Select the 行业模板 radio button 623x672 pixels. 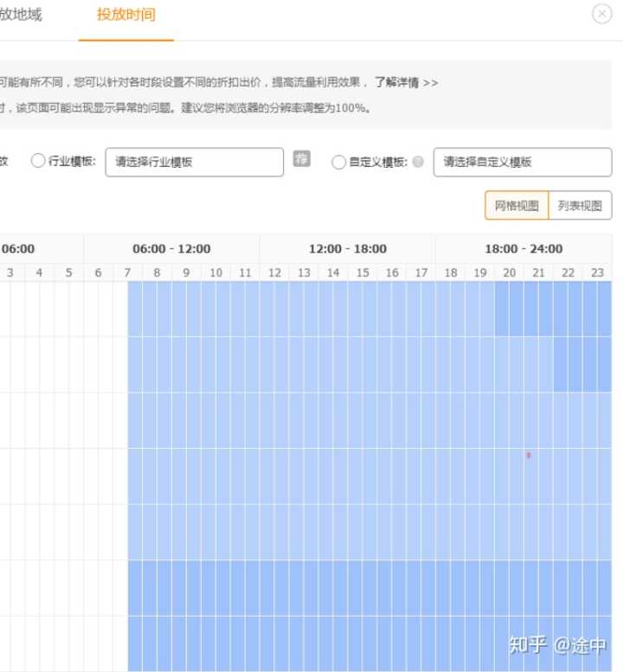coord(38,162)
